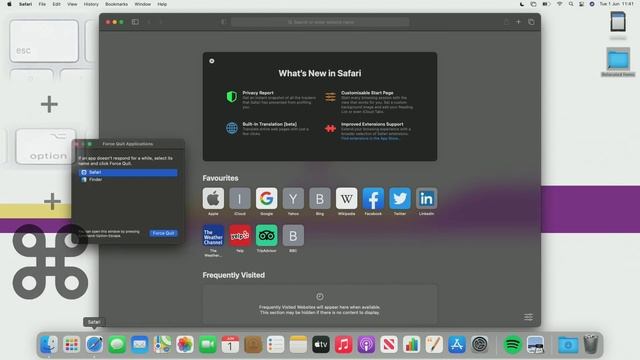Open the Help menu
The image size is (640, 360).
click(x=162, y=4)
